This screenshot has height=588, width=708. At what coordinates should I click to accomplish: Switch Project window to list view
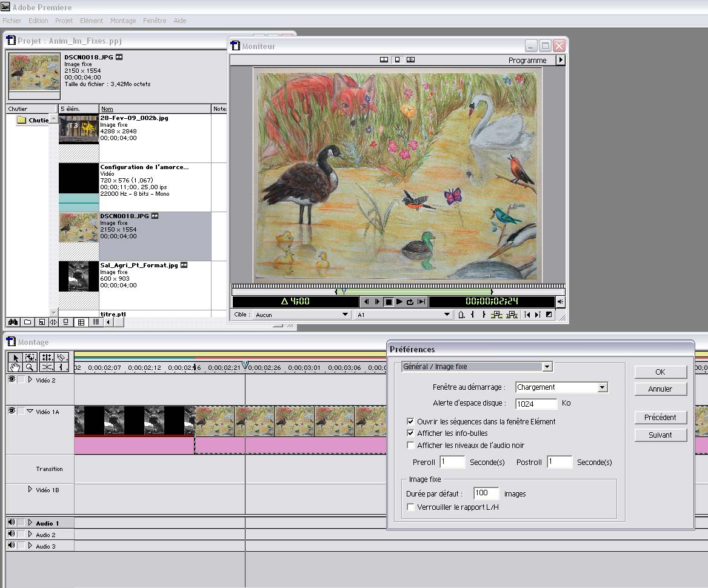click(x=96, y=322)
